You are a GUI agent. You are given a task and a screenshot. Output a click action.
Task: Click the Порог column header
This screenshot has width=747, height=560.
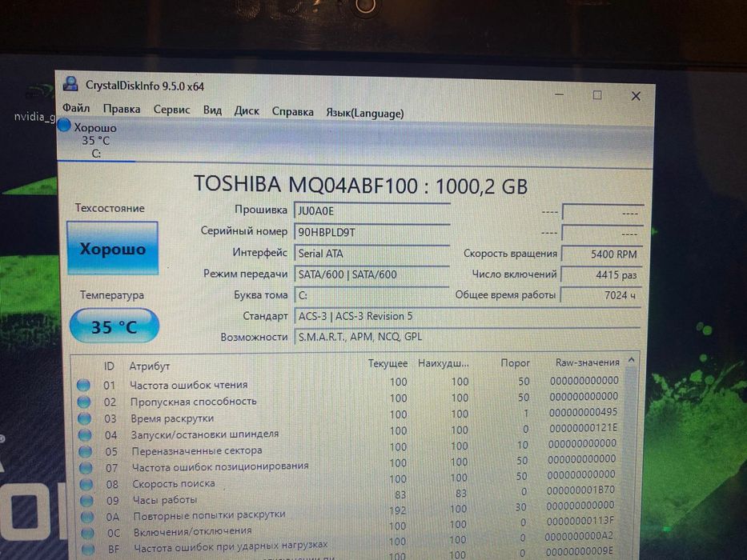515,363
